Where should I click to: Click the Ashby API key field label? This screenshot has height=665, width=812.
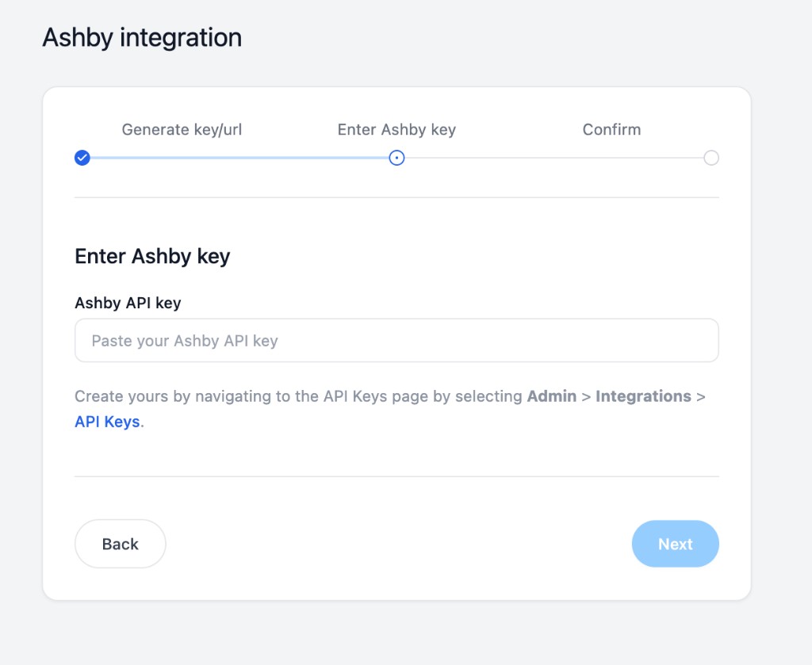(x=128, y=303)
